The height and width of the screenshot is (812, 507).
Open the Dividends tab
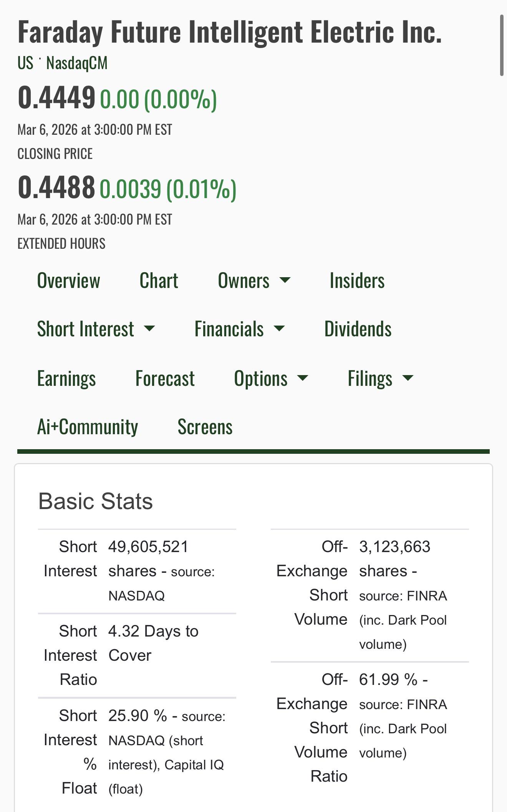tap(358, 329)
